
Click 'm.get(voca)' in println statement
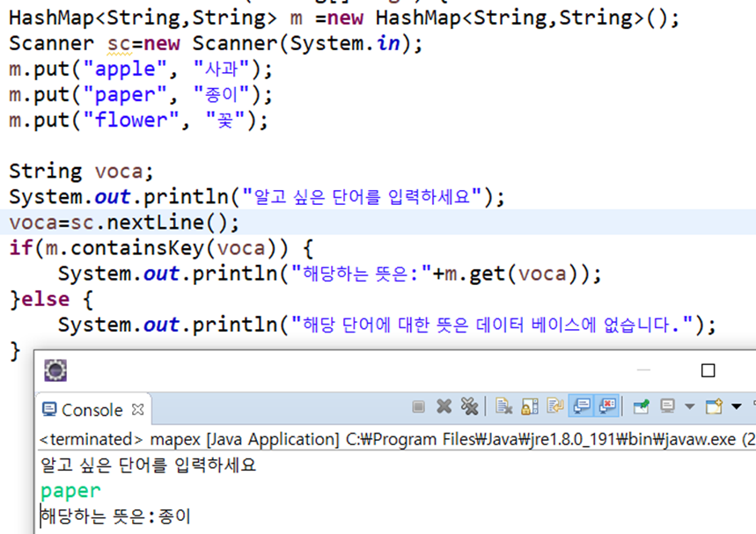510,274
